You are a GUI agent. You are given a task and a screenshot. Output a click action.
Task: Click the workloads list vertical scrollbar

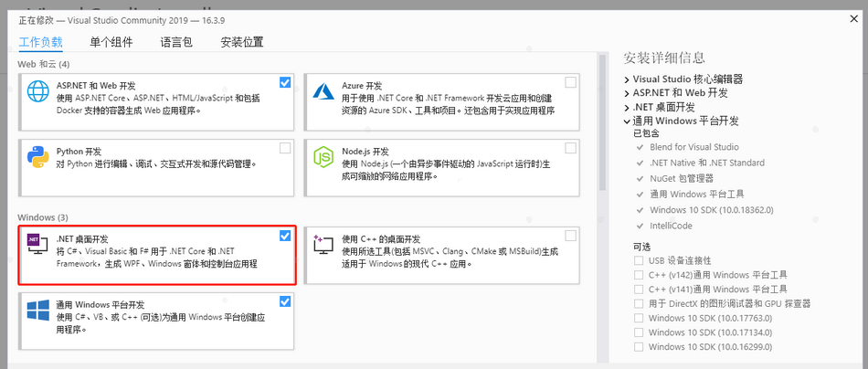(602, 121)
